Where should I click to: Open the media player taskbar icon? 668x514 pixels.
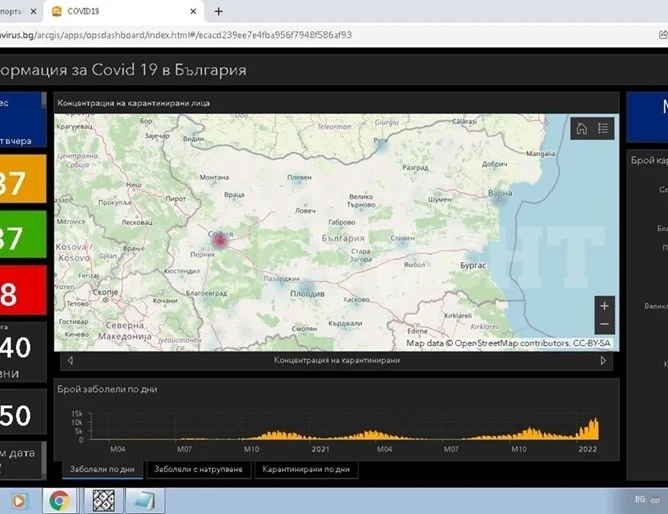(x=18, y=501)
